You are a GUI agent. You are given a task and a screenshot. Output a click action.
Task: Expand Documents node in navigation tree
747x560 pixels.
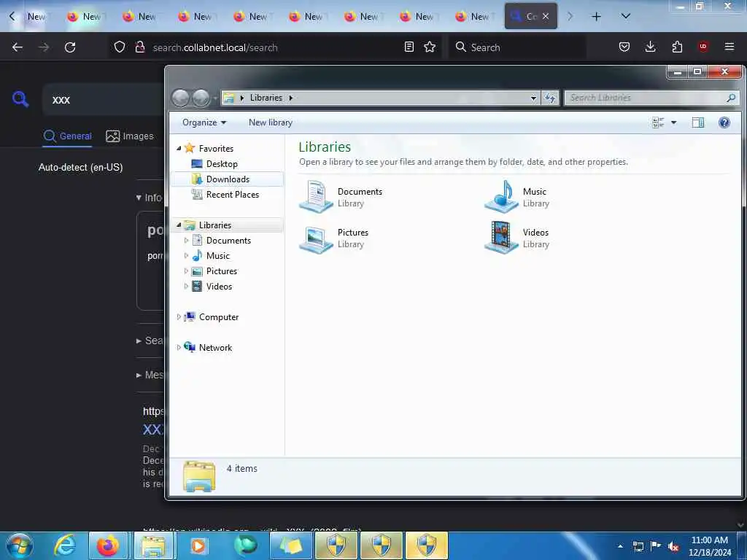[x=186, y=241]
